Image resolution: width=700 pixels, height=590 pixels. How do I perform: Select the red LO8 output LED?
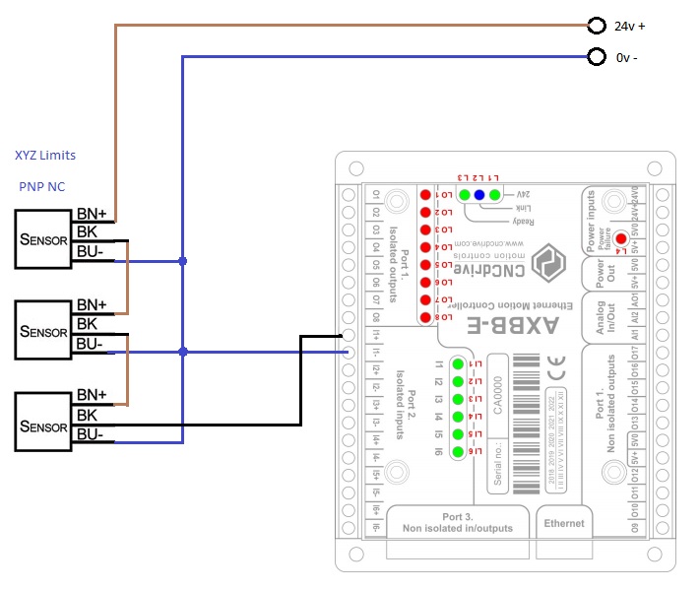click(425, 317)
